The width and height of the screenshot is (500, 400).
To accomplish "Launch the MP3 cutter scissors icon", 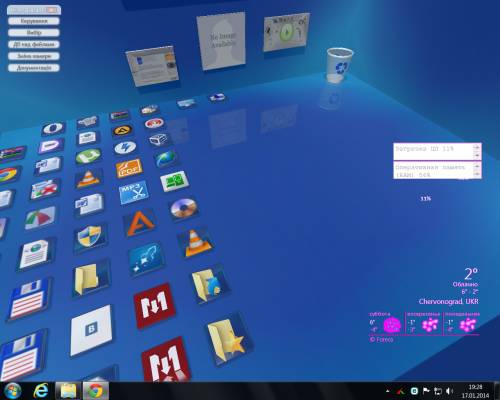I will [134, 192].
